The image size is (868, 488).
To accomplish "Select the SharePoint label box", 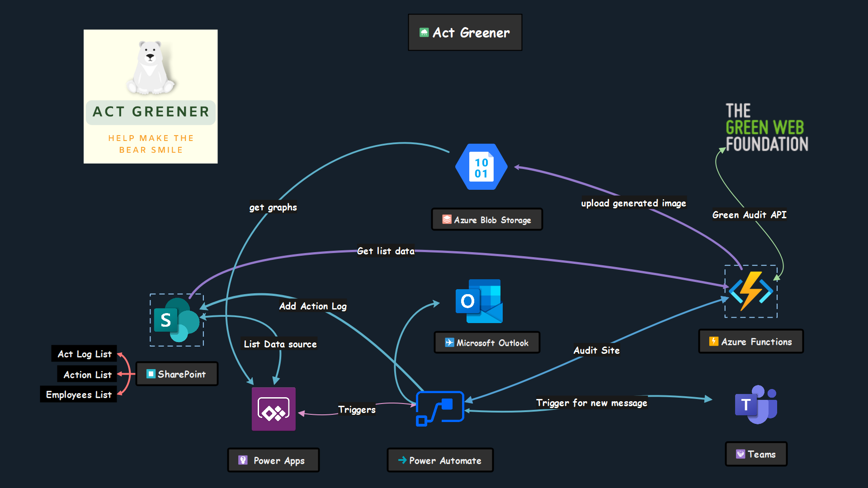I will click(177, 374).
